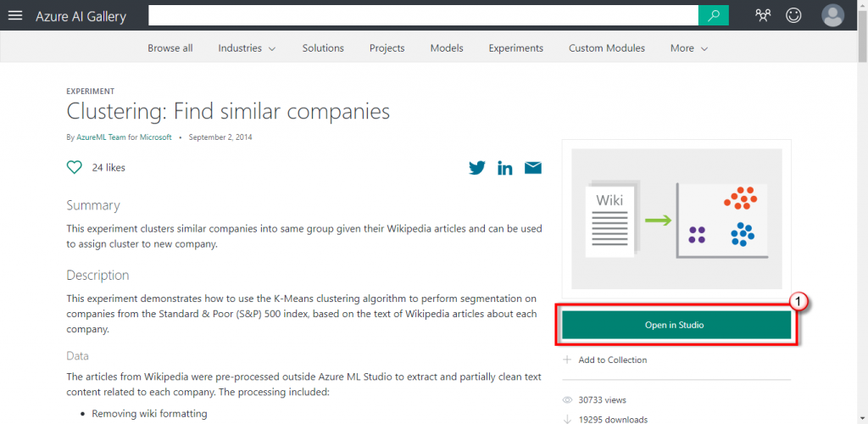Open the Models section
Viewport: 868px width, 424px height.
(447, 48)
